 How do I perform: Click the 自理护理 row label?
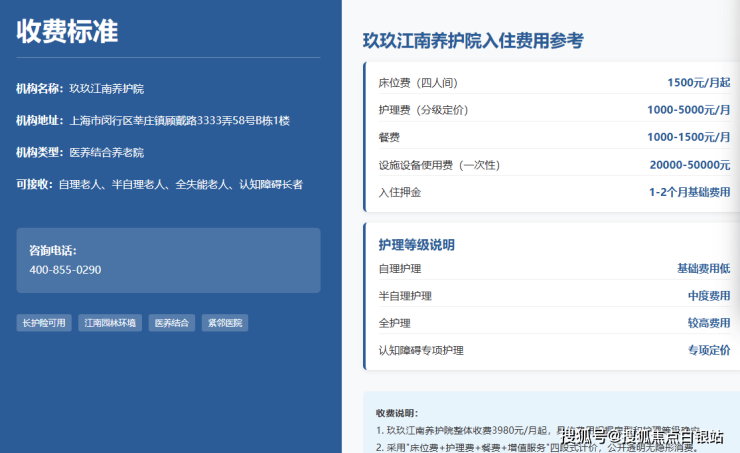click(x=400, y=269)
